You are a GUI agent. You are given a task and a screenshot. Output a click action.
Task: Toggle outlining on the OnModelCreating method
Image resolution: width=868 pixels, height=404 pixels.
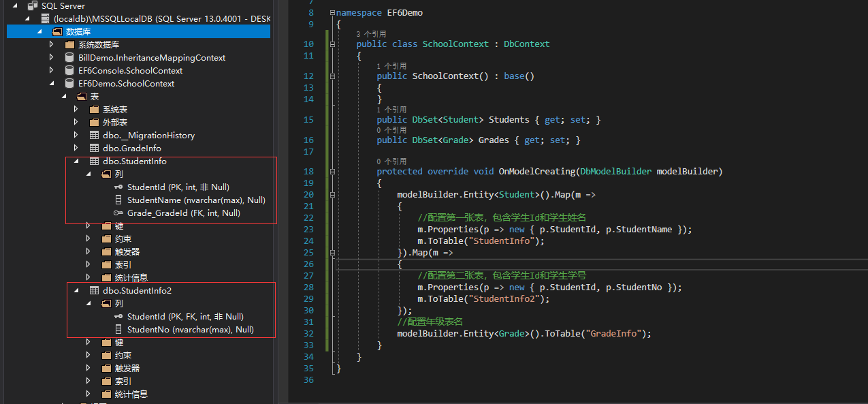tap(331, 171)
